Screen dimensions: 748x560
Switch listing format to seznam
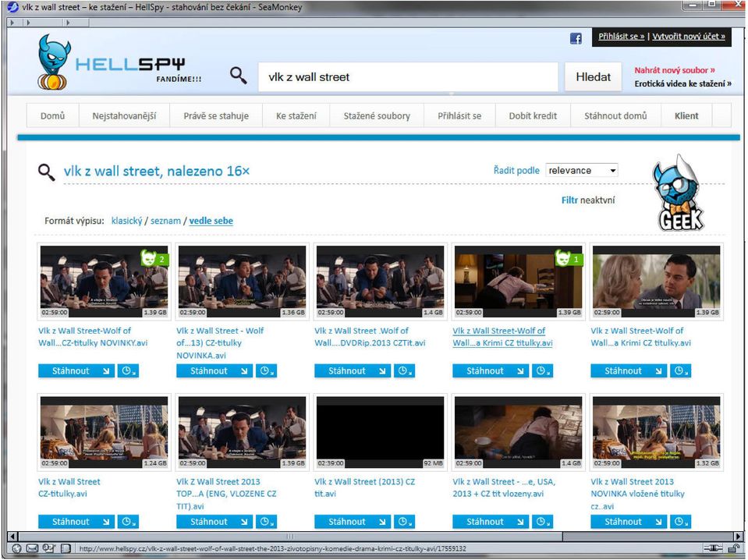tap(165, 221)
